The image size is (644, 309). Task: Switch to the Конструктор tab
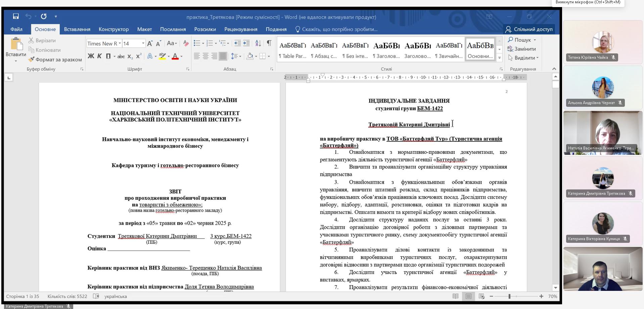pos(113,29)
